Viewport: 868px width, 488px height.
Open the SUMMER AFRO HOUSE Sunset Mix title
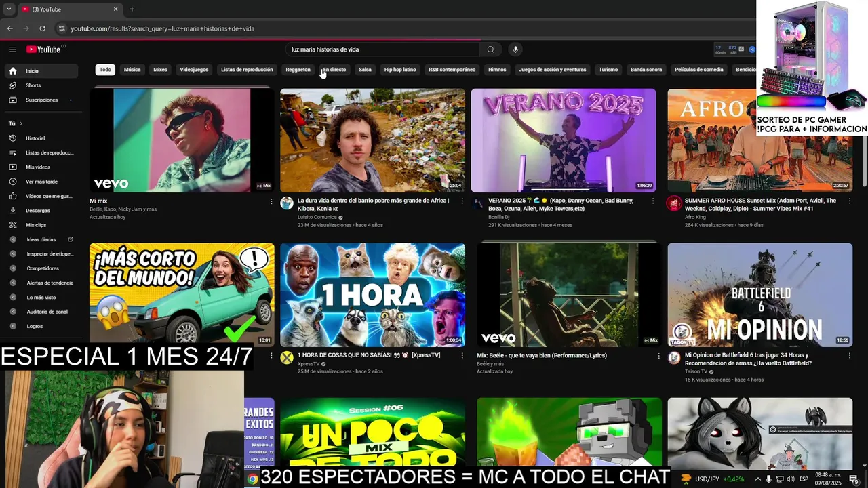click(x=761, y=205)
